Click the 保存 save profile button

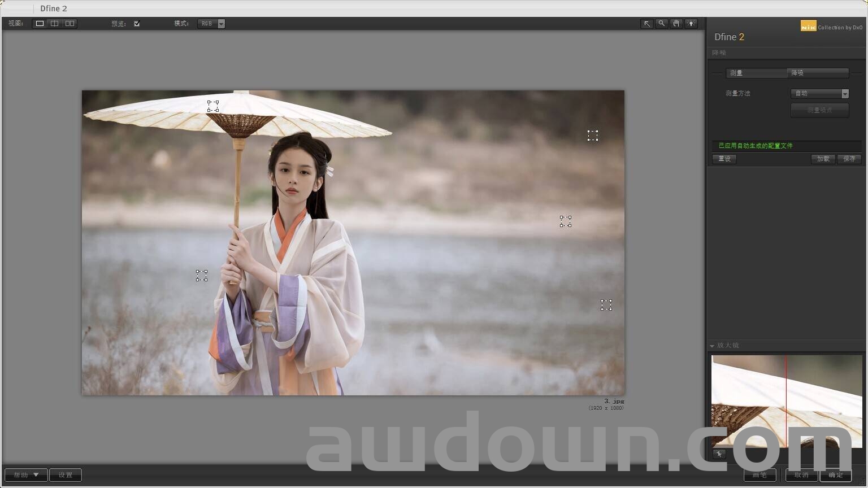pyautogui.click(x=849, y=159)
